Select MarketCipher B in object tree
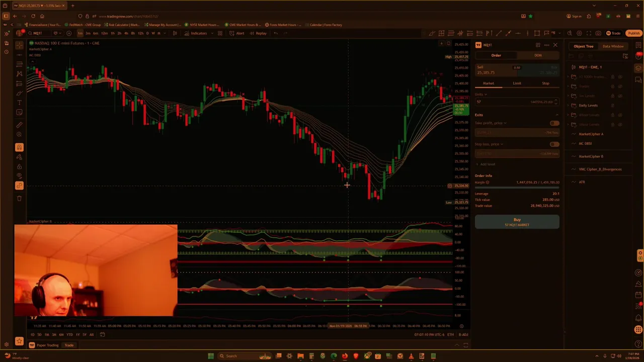The image size is (644, 362). (591, 156)
